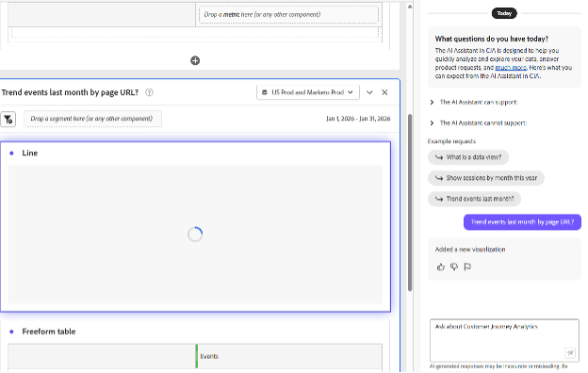Close the Trend events panel
This screenshot has height=373, width=588.
click(x=384, y=92)
